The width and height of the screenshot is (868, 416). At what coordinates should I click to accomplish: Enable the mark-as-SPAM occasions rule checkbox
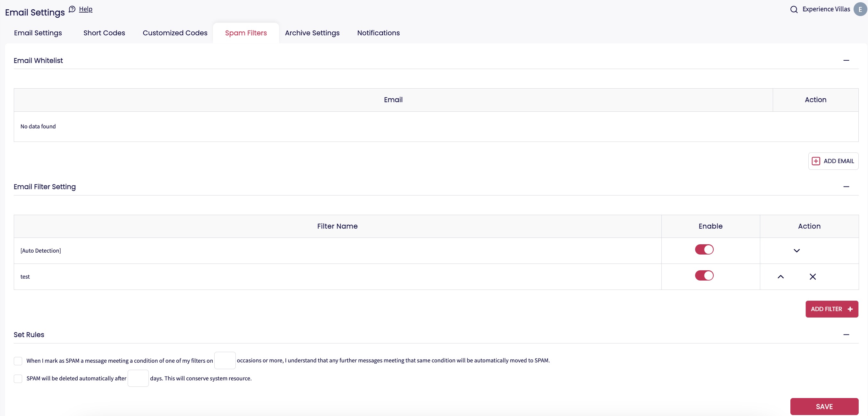point(18,361)
